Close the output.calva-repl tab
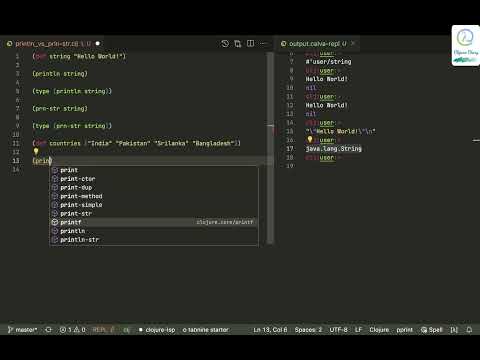 pyautogui.click(x=353, y=44)
